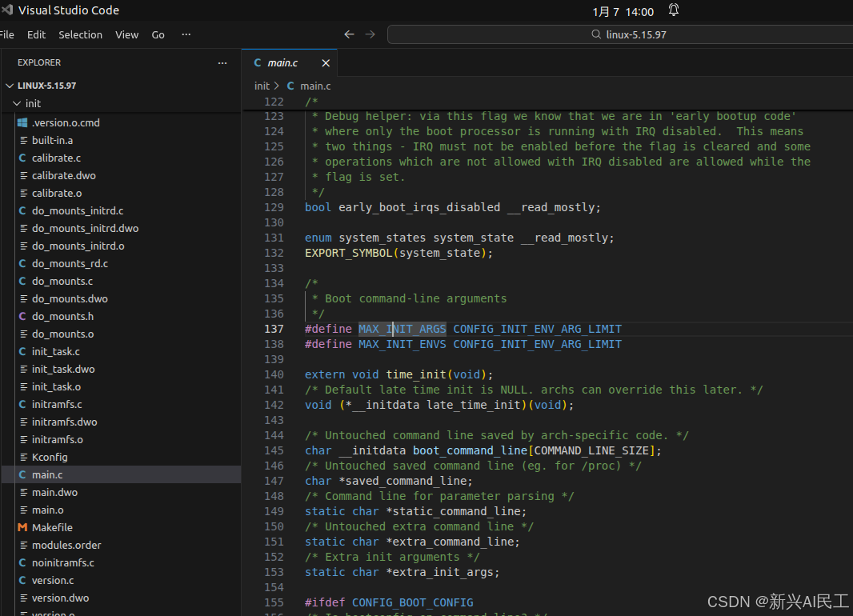853x616 pixels.
Task: Open the init breadcrumb dropdown
Action: (x=262, y=86)
